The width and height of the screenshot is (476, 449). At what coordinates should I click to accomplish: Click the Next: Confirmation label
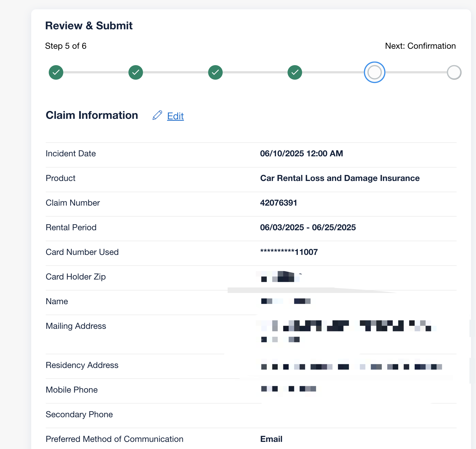420,46
